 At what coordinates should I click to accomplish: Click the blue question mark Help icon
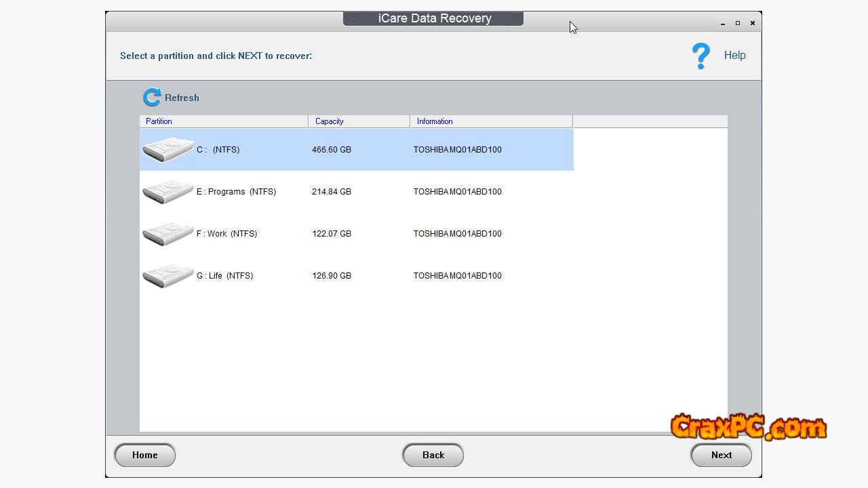(x=701, y=56)
